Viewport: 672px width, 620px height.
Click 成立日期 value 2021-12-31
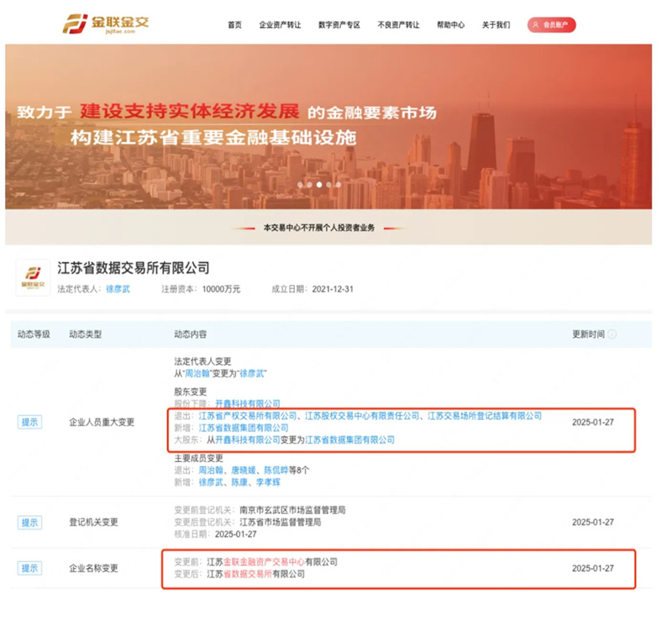pyautogui.click(x=333, y=289)
